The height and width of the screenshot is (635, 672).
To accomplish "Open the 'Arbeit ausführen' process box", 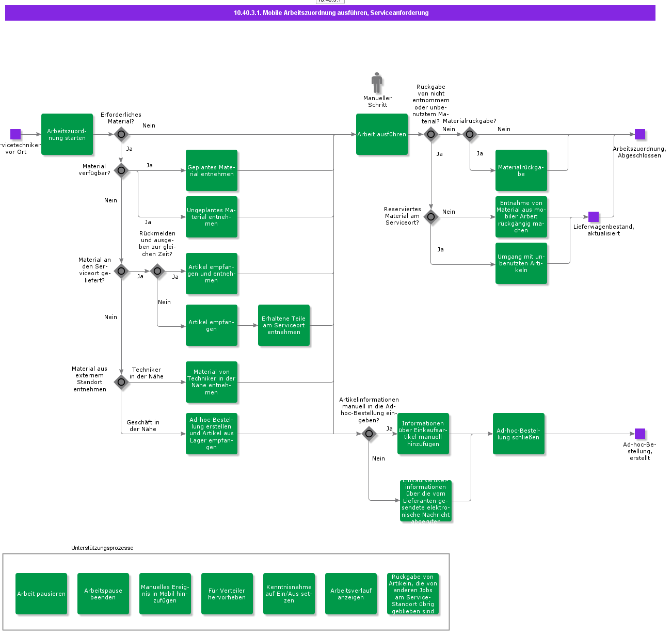I will click(382, 134).
